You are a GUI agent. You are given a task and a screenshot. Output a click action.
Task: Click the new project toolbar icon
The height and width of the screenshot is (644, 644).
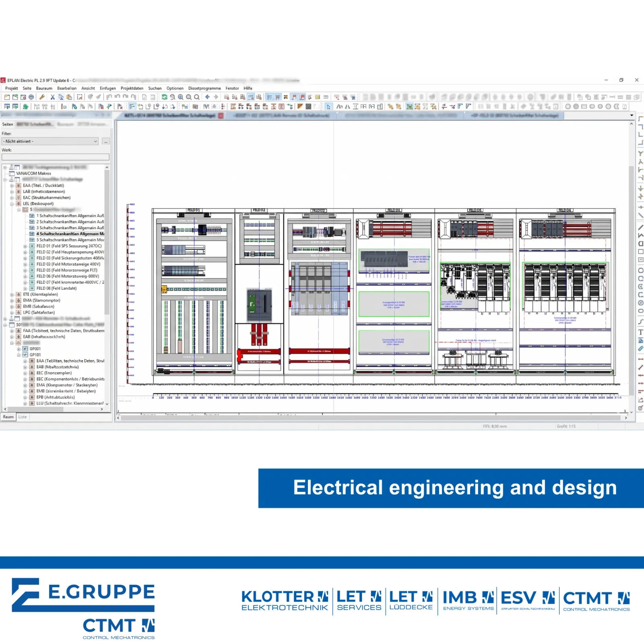(7, 97)
